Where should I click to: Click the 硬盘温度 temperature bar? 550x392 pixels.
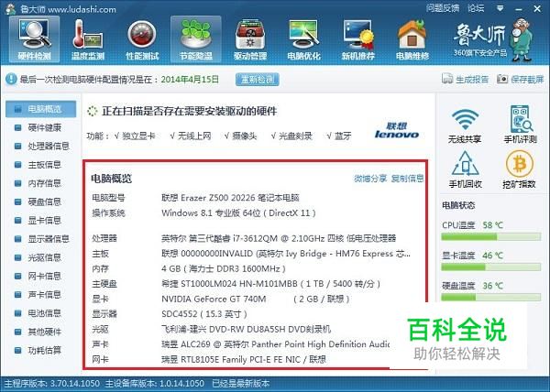click(490, 298)
